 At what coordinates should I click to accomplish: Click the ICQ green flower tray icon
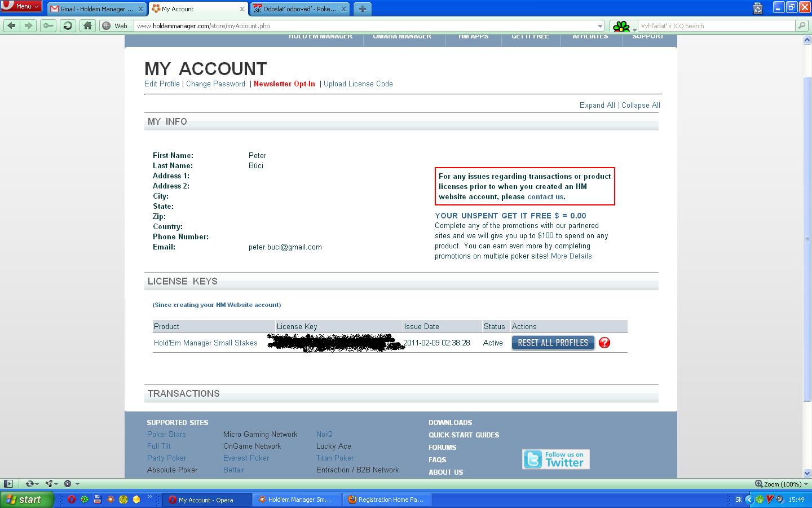click(760, 500)
